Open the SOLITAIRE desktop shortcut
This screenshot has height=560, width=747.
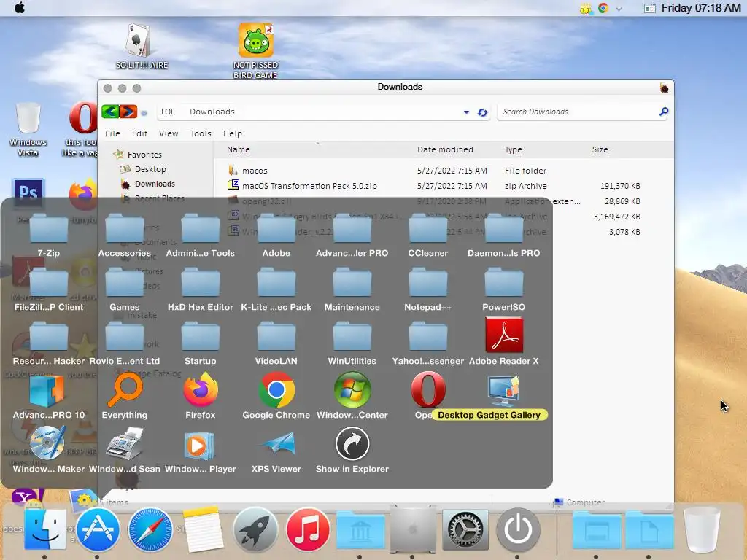pyautogui.click(x=142, y=47)
